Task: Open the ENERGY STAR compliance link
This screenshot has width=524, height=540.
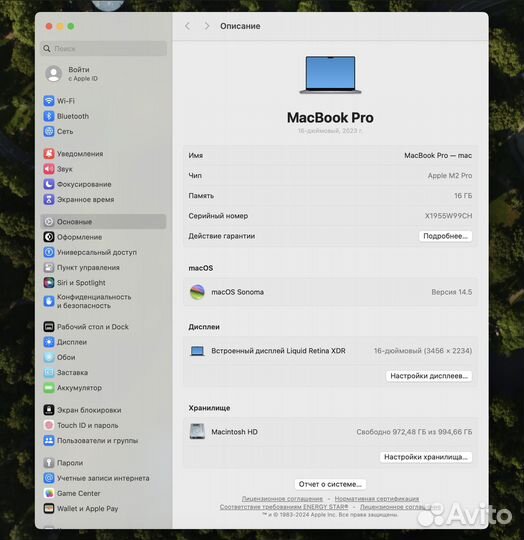Action: pyautogui.click(x=284, y=507)
